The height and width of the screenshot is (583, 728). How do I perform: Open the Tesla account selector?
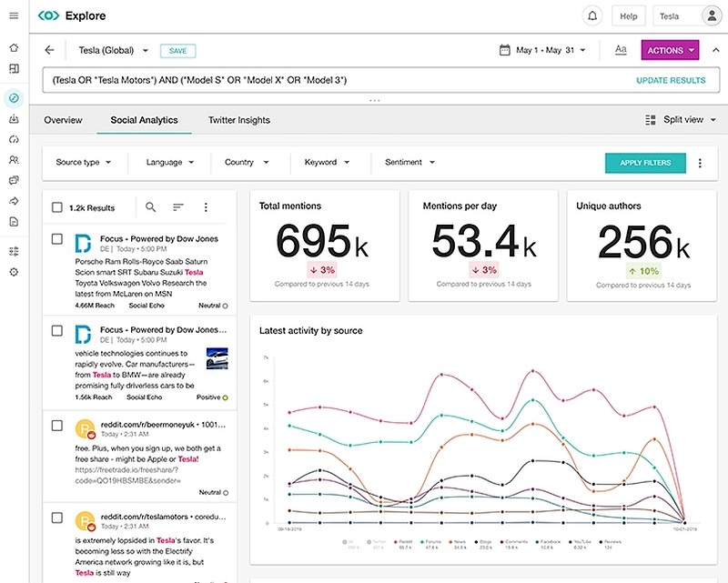(677, 16)
